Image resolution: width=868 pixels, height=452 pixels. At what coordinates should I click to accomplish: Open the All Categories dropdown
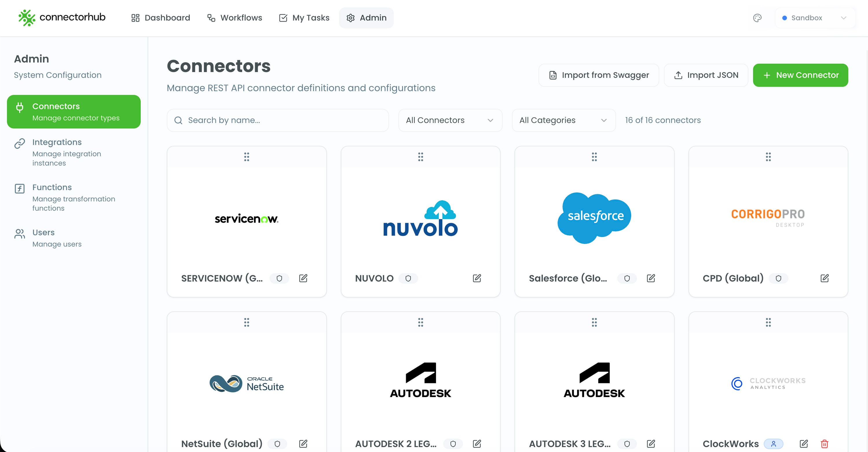point(563,120)
